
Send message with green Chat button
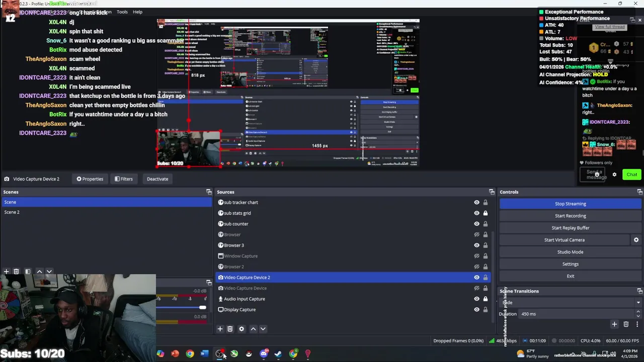tap(631, 174)
